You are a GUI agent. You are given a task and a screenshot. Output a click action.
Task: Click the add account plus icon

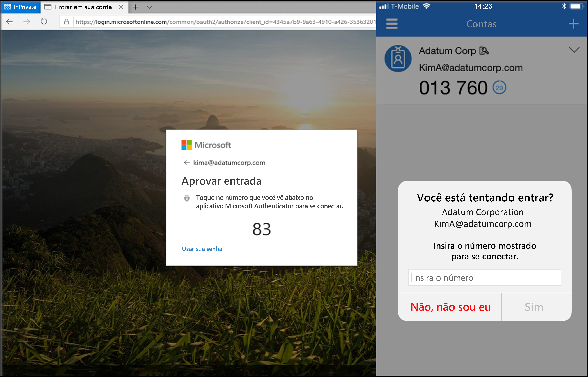(x=574, y=24)
